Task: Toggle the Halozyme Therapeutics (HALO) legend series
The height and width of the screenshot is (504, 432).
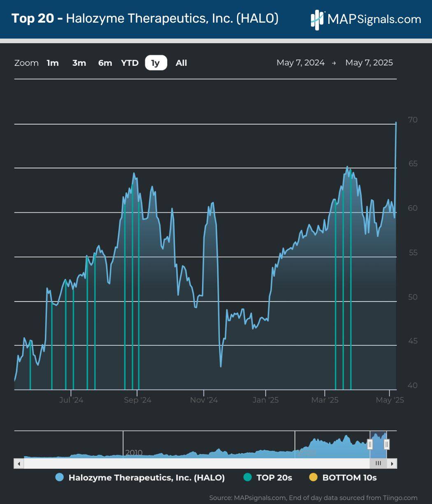Action: pyautogui.click(x=140, y=478)
